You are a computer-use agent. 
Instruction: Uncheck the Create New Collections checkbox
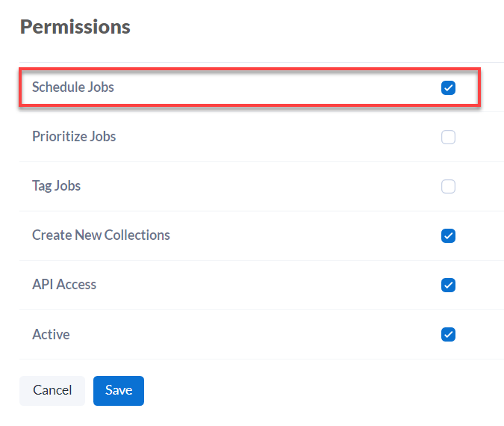(448, 236)
